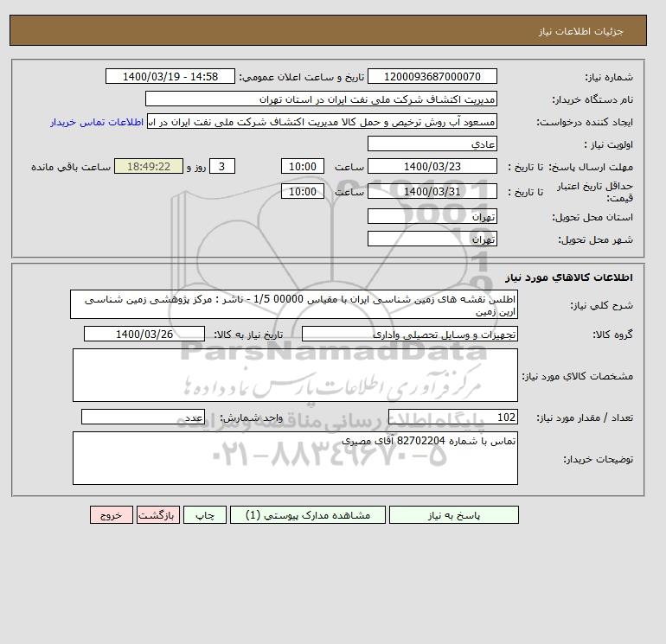Click the request creator field
The image size is (666, 644).
[x=322, y=121]
